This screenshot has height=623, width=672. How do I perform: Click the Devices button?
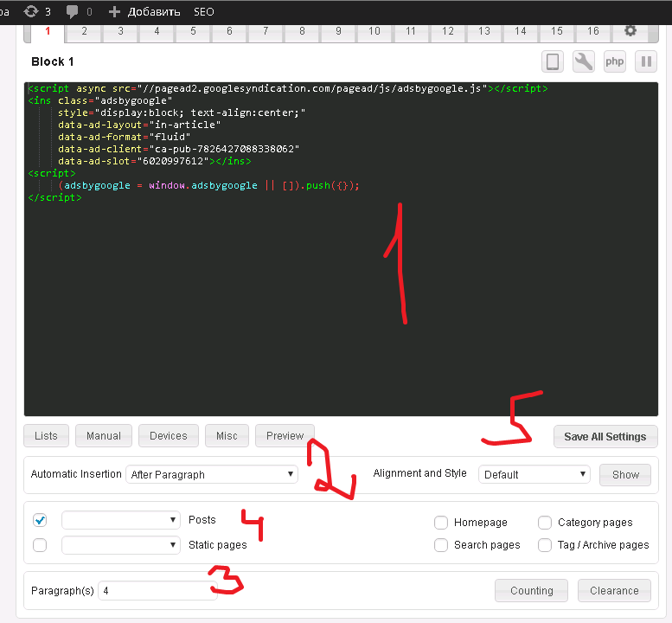pyautogui.click(x=169, y=436)
